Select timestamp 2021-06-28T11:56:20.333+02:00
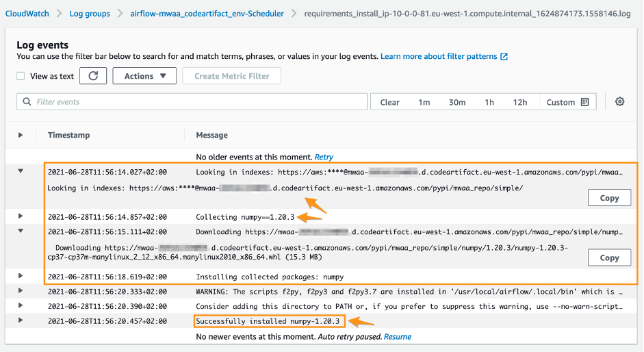 107,292
